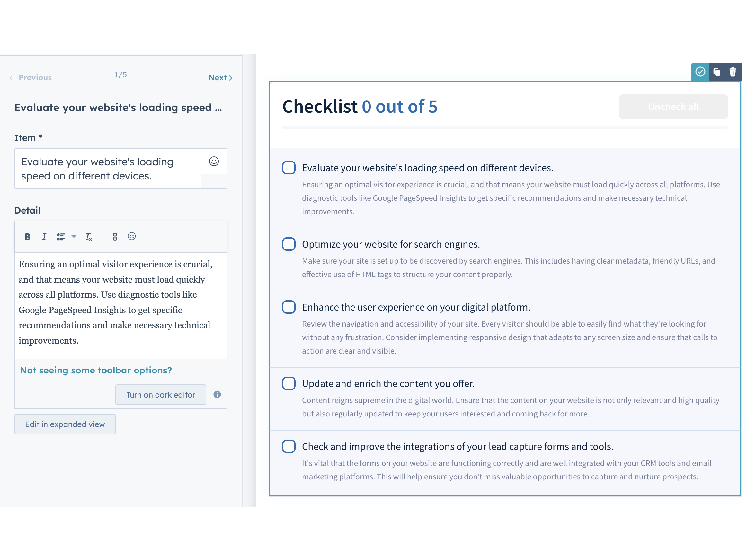
Task: Tick 'Update and enrich the content' checkbox
Action: [289, 383]
